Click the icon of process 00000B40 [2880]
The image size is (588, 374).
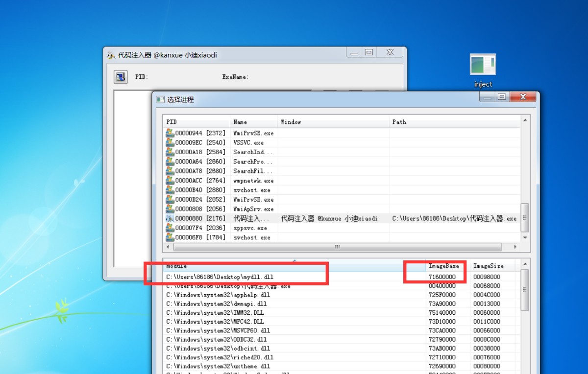pyautogui.click(x=170, y=190)
